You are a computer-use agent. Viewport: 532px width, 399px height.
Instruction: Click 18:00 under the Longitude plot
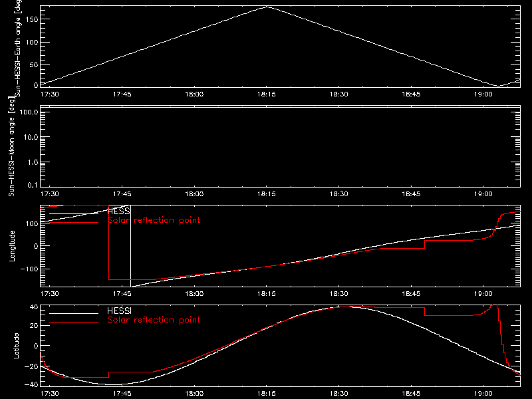[194, 294]
